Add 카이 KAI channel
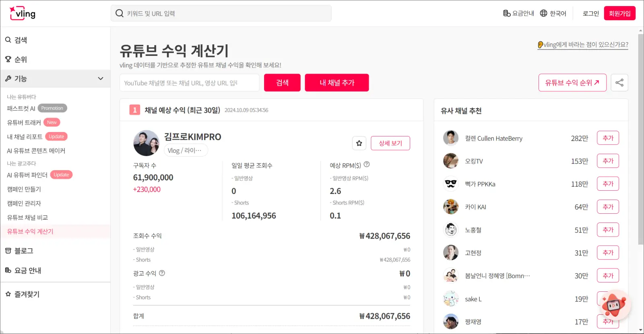This screenshot has width=644, height=334. click(608, 207)
